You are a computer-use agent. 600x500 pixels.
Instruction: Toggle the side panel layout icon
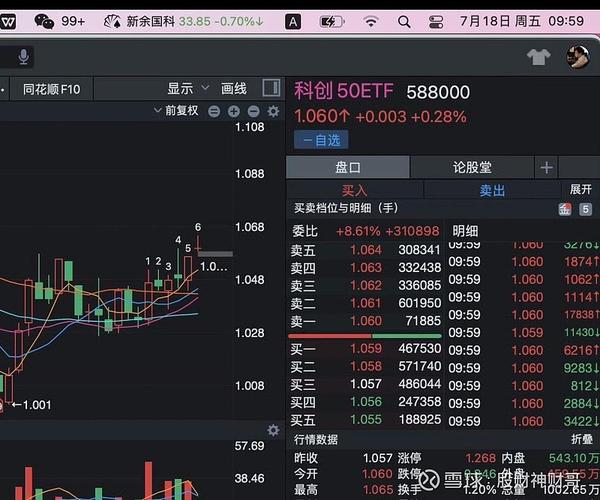pos(271,88)
